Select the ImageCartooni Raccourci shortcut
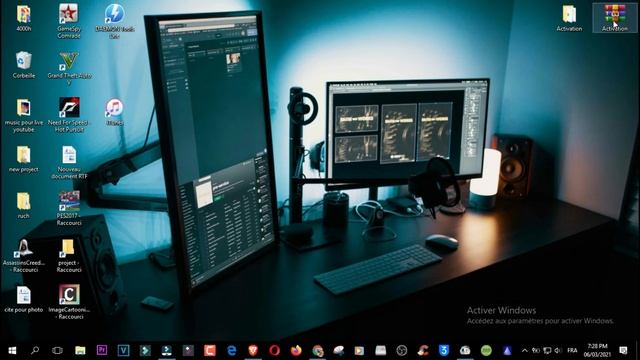640x360 pixels. tap(69, 302)
